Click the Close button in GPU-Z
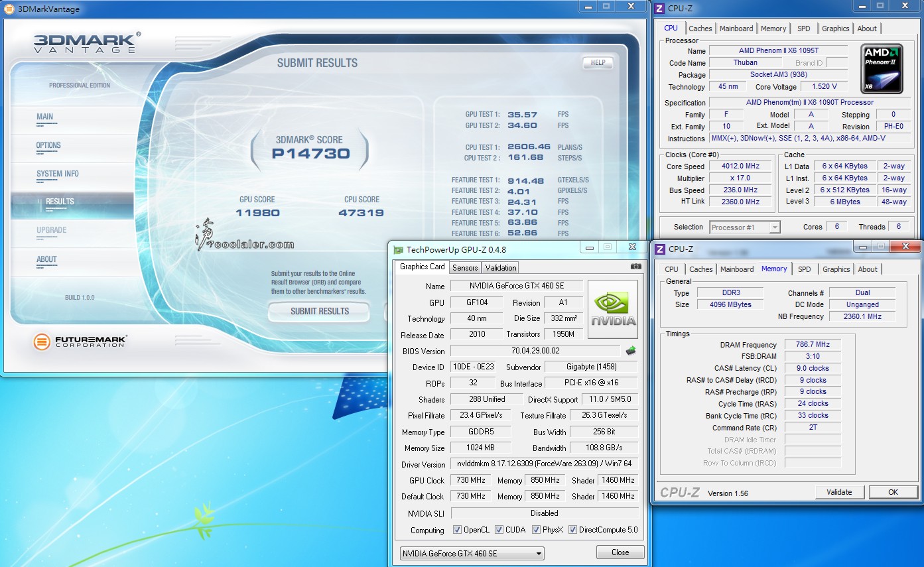924x567 pixels. click(x=620, y=552)
